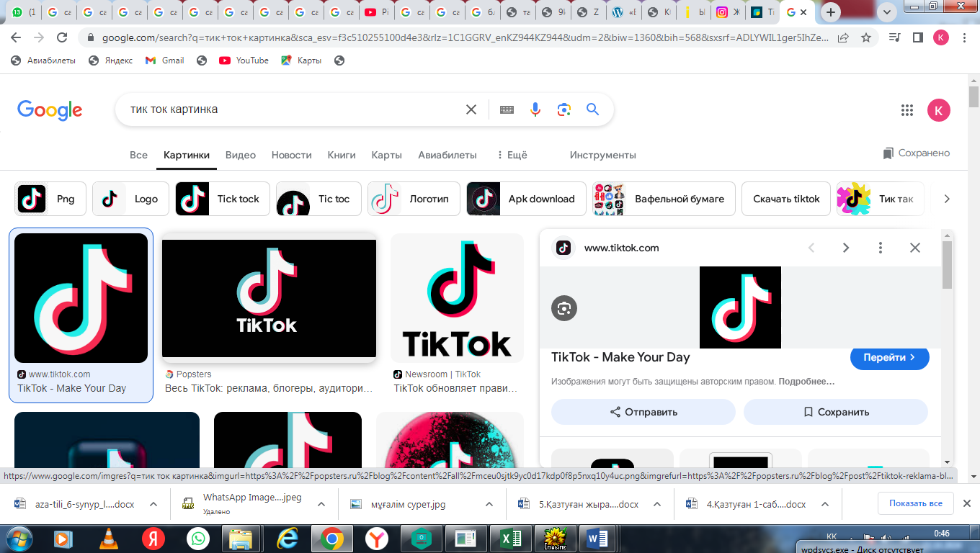Viewport: 980px width, 553px height.
Task: Start a voice search with the microphone
Action: [535, 109]
